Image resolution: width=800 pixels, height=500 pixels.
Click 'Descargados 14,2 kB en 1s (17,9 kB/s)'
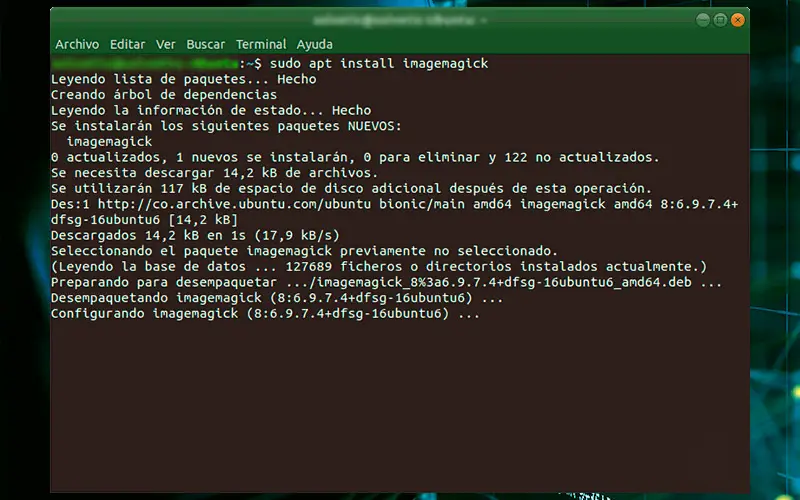195,235
